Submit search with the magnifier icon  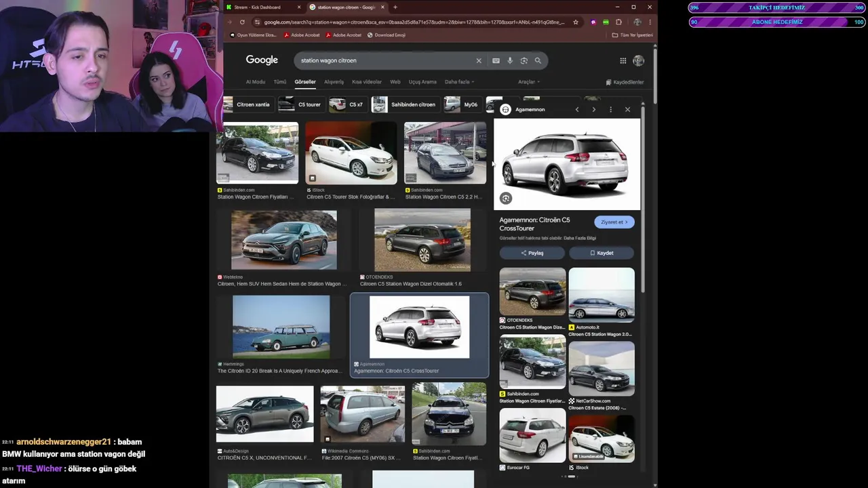(538, 60)
